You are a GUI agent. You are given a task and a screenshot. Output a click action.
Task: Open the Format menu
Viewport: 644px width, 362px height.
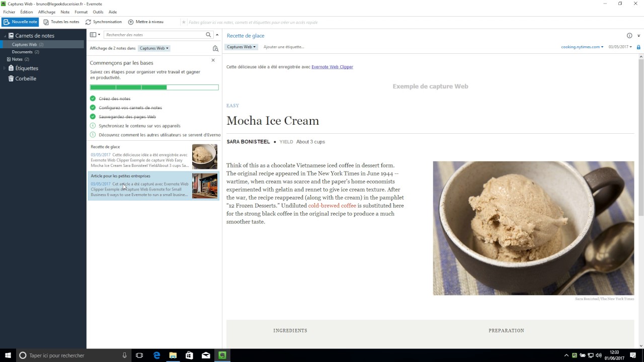(81, 12)
